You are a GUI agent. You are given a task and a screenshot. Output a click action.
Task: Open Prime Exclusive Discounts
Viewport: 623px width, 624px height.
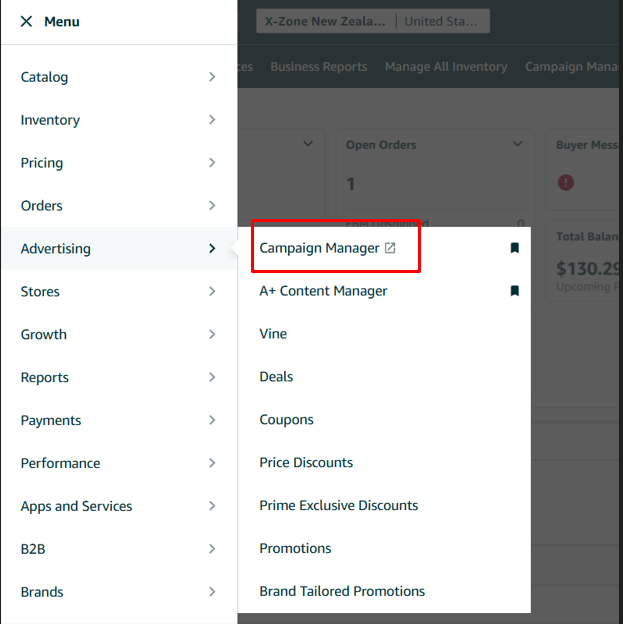(x=338, y=506)
